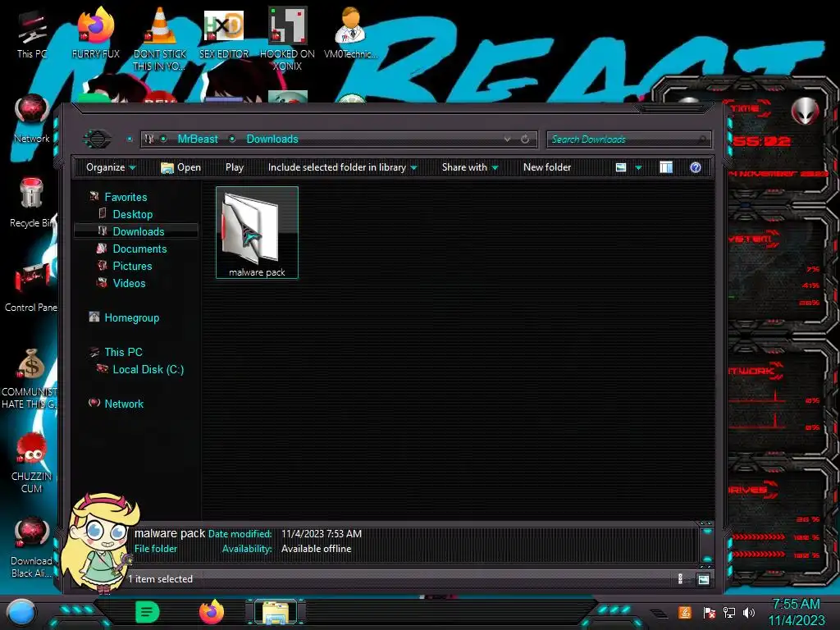
Task: Click the date modified value 11/4/2023 7:53 AM
Action: (x=322, y=533)
